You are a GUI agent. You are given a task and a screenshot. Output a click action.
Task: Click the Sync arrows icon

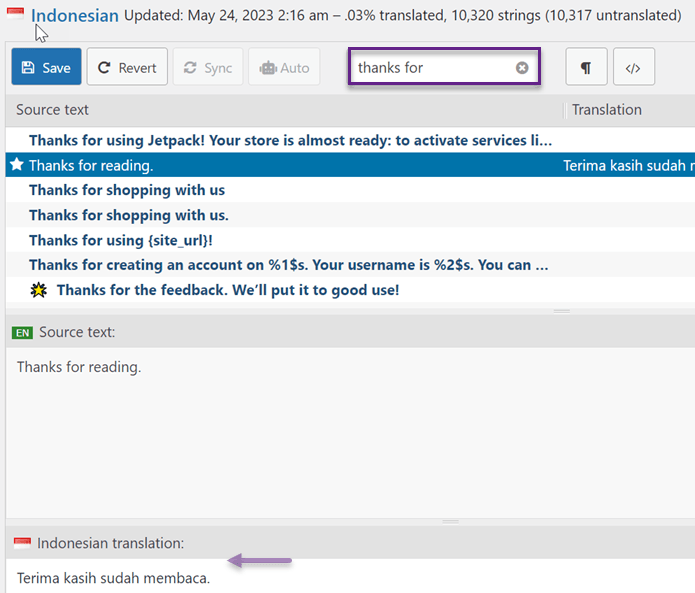point(190,67)
